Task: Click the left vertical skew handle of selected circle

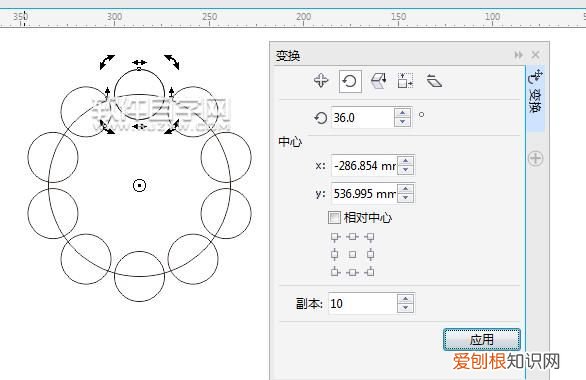Action: (x=108, y=95)
